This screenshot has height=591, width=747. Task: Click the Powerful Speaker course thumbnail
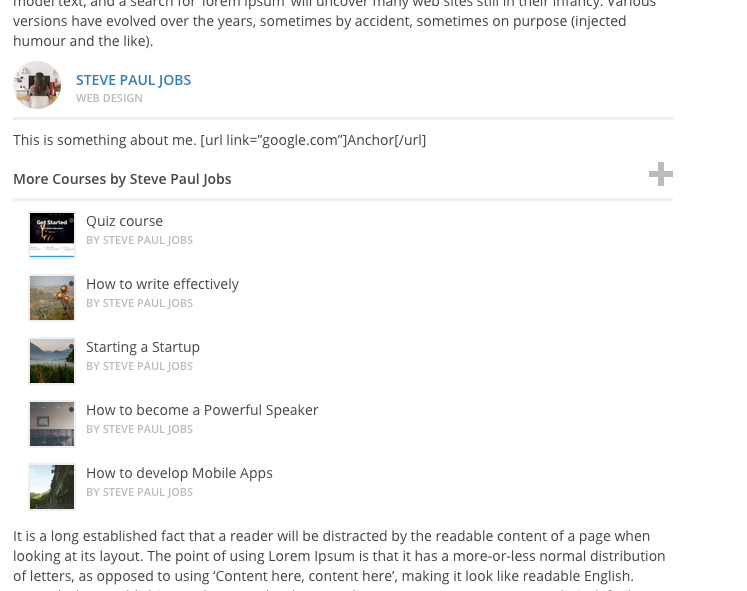pos(52,424)
